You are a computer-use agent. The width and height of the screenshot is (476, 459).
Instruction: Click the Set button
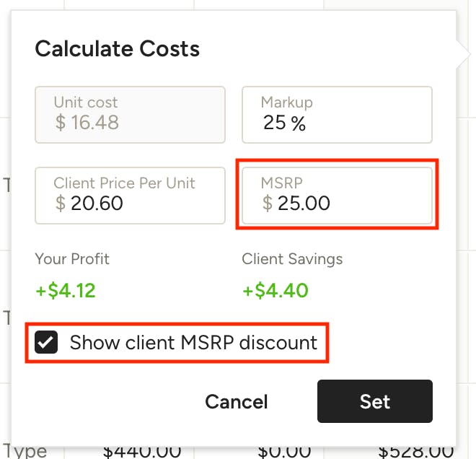375,401
